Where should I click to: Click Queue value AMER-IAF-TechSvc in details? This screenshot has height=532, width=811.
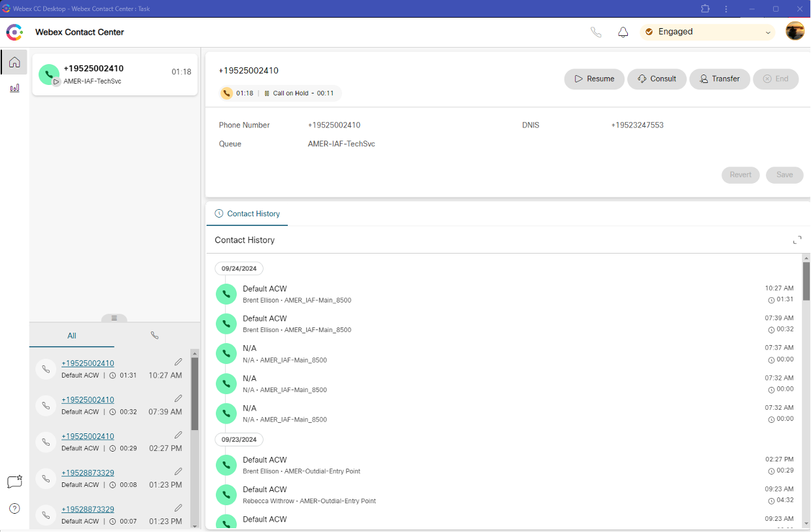tap(341, 144)
